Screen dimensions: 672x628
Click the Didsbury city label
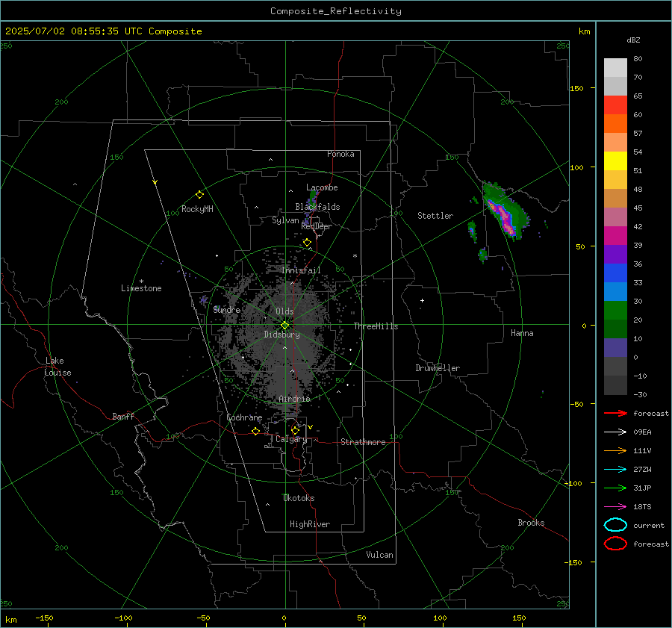(281, 335)
